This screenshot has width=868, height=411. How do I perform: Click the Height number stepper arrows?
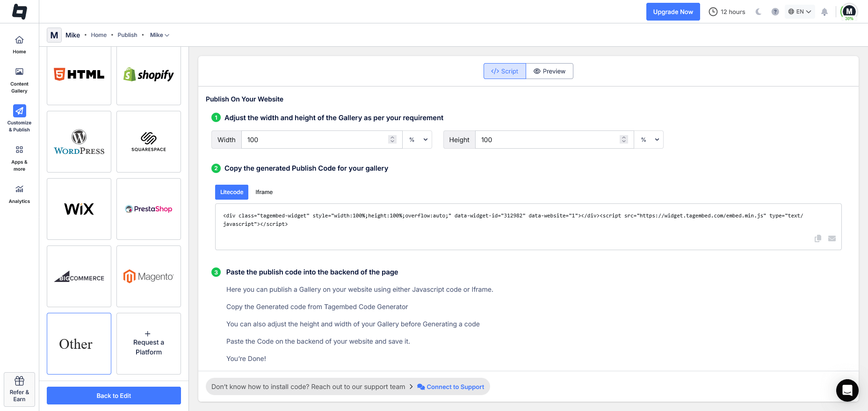tap(623, 140)
